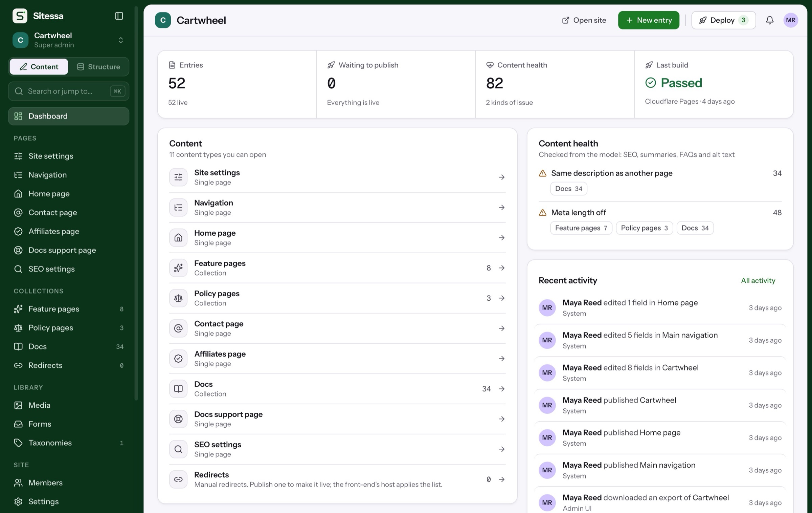Click the Policy pages scales icon in Content list
812x513 pixels.
click(178, 298)
